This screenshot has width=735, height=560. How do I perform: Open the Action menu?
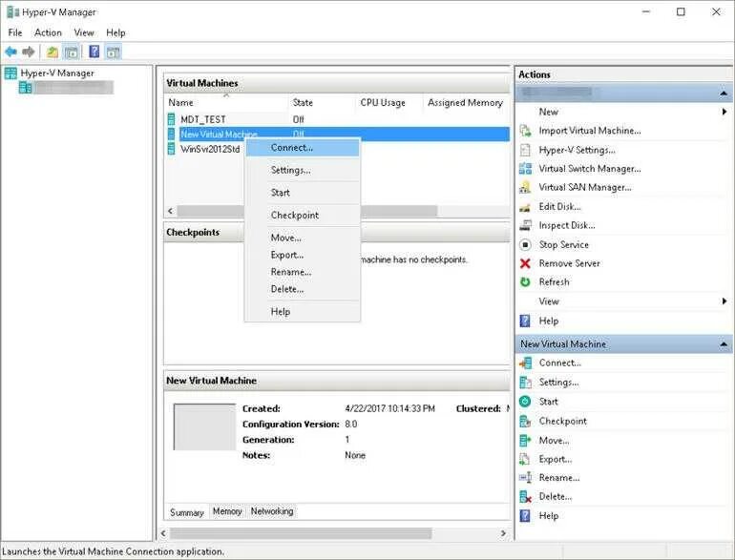(x=48, y=32)
